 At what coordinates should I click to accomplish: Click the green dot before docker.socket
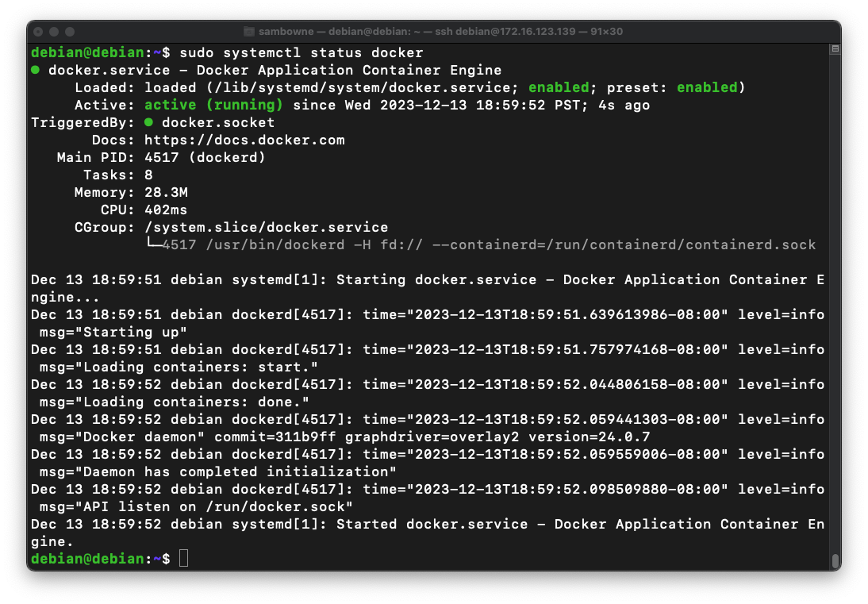148,121
